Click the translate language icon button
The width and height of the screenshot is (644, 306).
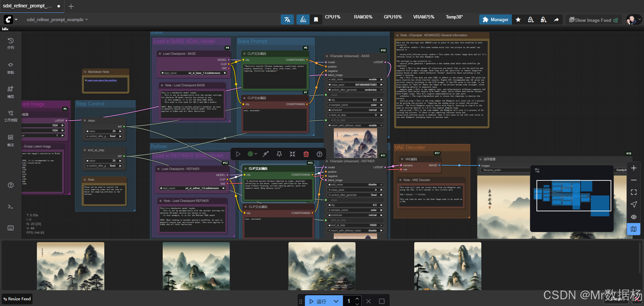(x=287, y=19)
